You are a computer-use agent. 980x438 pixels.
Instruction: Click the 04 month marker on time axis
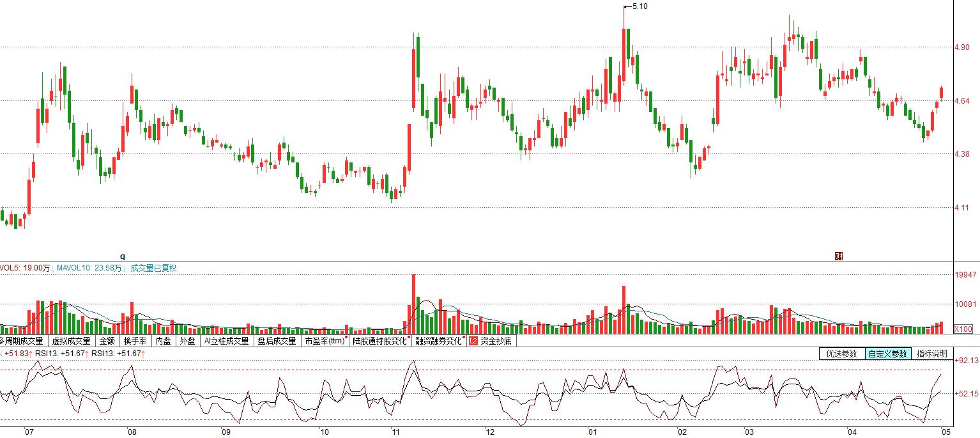tap(852, 432)
